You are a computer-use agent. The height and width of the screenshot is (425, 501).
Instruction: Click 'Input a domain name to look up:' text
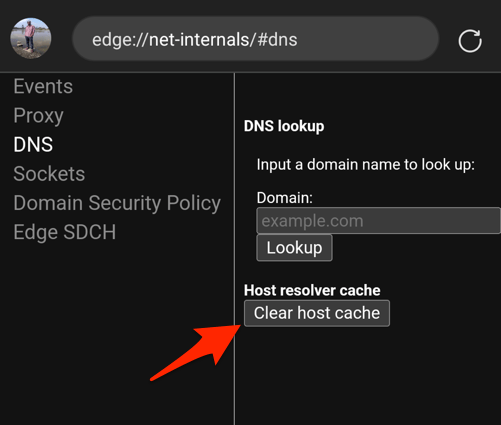[x=366, y=165]
